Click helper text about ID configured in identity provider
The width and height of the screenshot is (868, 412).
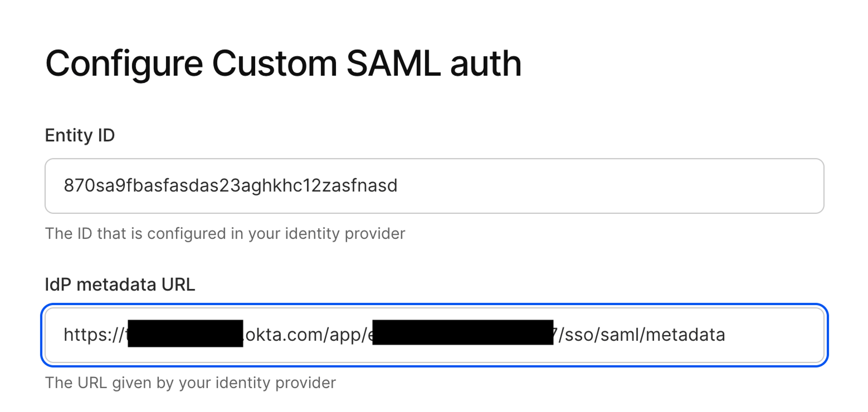pyautogui.click(x=225, y=234)
